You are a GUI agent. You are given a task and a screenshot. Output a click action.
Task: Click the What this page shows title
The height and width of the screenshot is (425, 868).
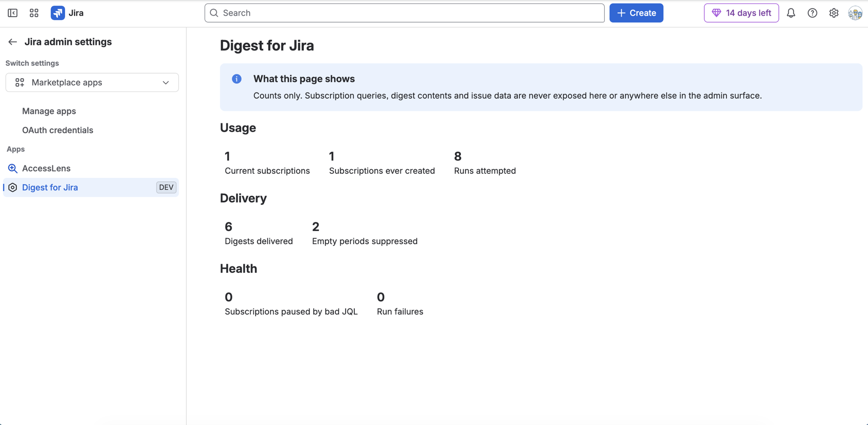click(x=304, y=79)
